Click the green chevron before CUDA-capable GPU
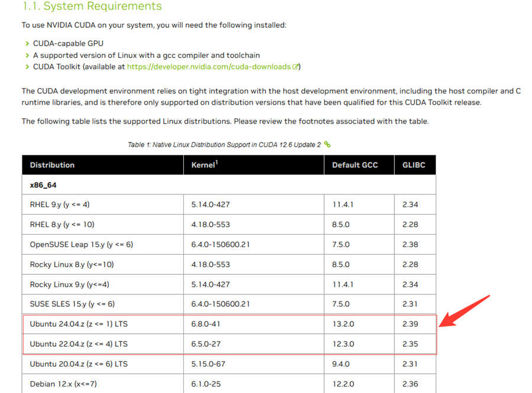This screenshot has height=393, width=532. (x=27, y=44)
